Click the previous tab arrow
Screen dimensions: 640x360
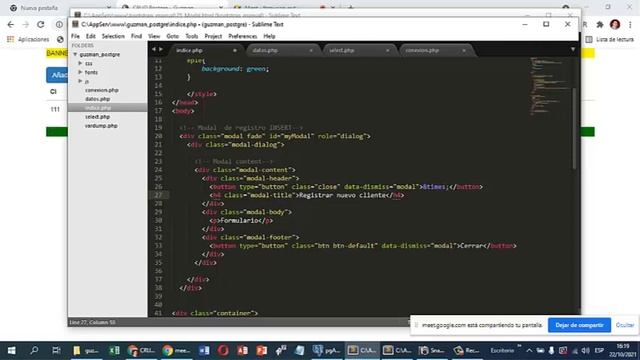click(x=153, y=49)
